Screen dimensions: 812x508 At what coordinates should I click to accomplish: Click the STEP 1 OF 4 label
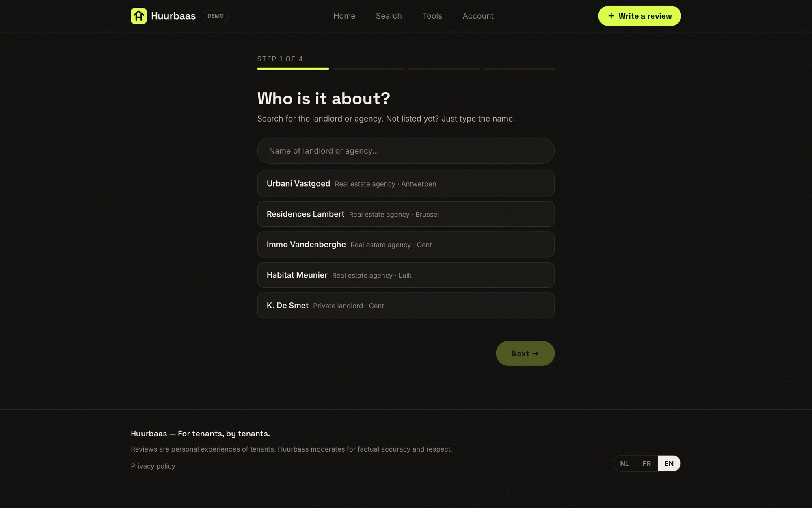(x=280, y=59)
